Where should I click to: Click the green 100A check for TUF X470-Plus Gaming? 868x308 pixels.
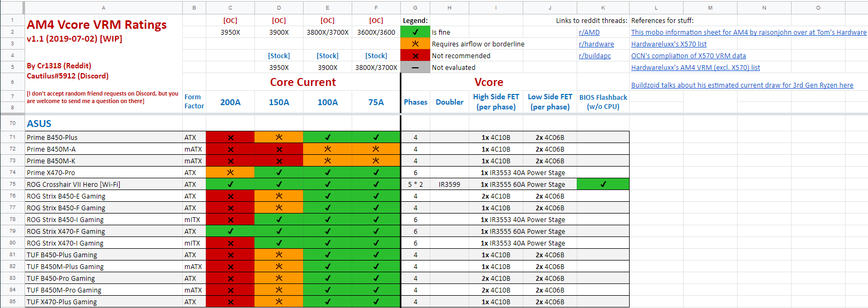click(328, 302)
